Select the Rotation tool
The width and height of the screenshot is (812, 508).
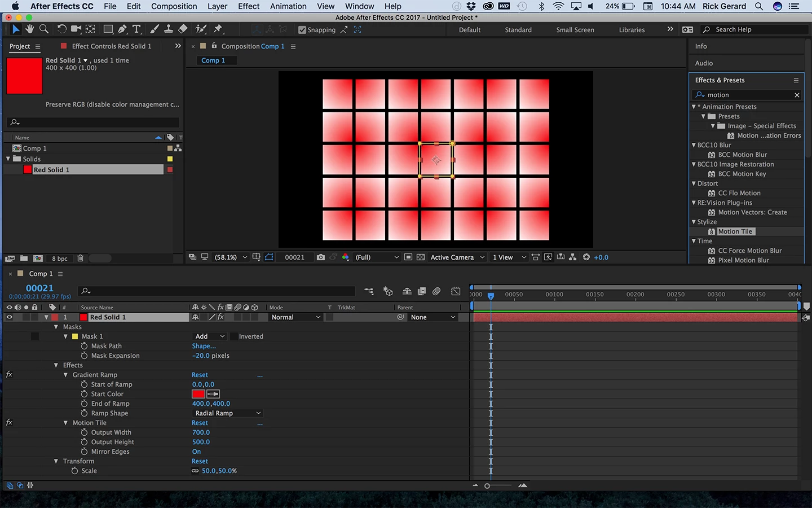pos(61,29)
